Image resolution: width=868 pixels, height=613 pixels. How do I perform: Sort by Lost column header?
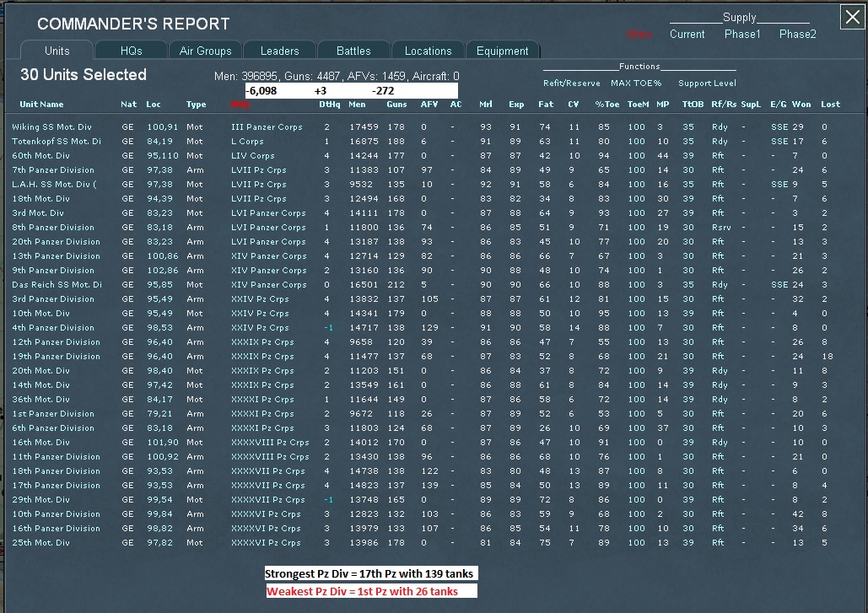830,104
